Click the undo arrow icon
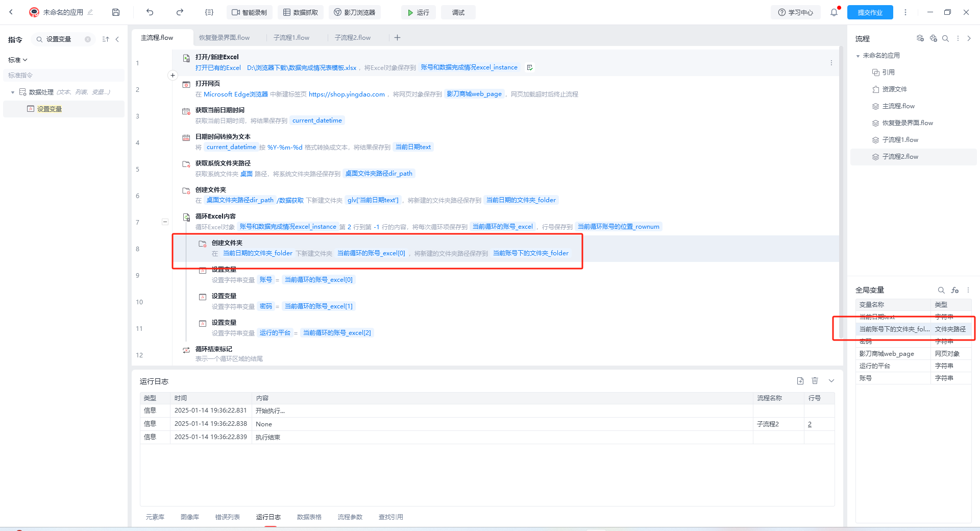The width and height of the screenshot is (980, 531). [150, 12]
